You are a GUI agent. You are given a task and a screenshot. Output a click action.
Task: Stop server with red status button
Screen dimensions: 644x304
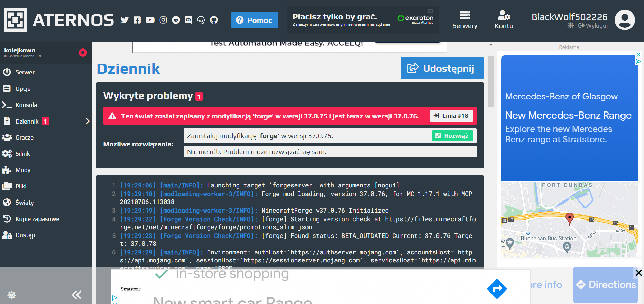83,53
